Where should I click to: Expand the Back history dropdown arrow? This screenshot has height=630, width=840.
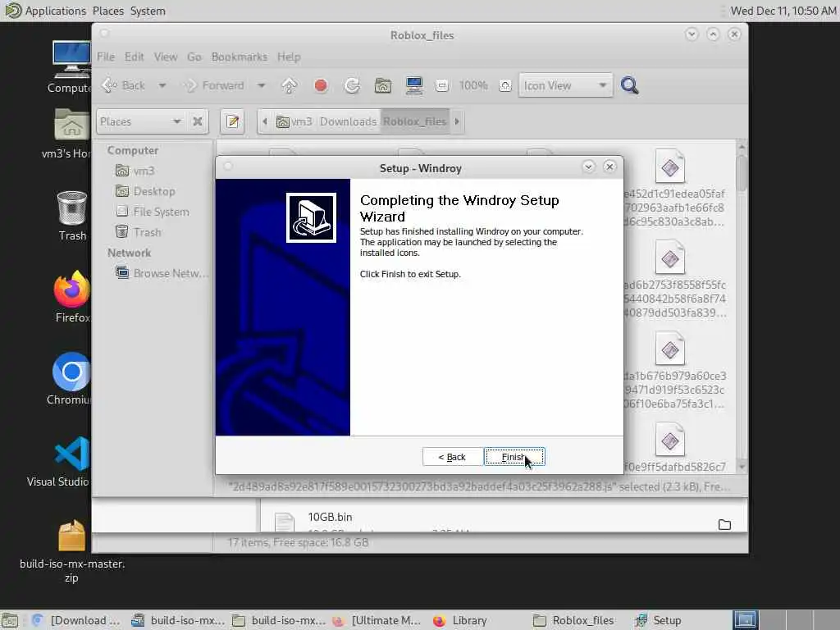162,85
